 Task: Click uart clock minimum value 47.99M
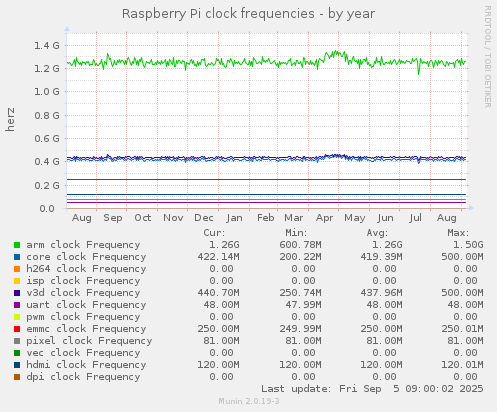(303, 305)
